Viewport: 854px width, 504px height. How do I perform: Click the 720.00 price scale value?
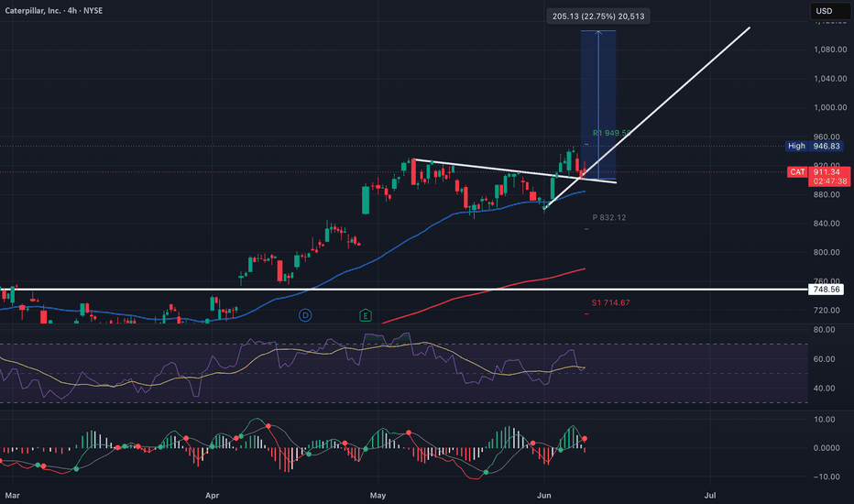tap(827, 310)
